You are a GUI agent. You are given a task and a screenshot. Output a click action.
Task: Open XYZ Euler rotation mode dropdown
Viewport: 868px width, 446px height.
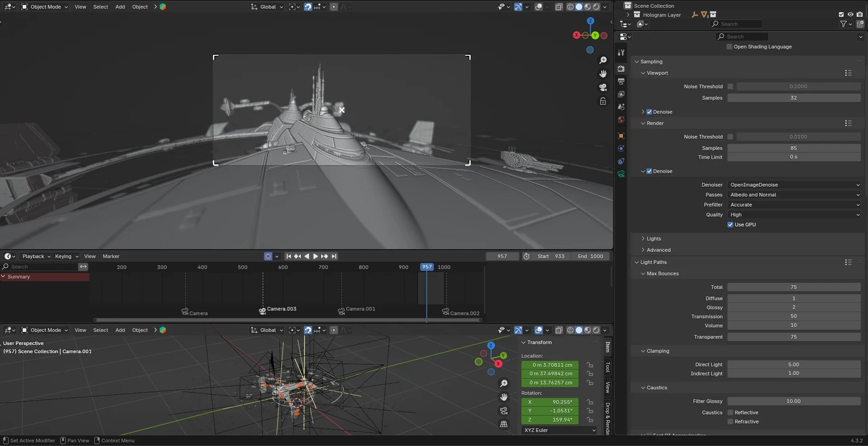559,430
